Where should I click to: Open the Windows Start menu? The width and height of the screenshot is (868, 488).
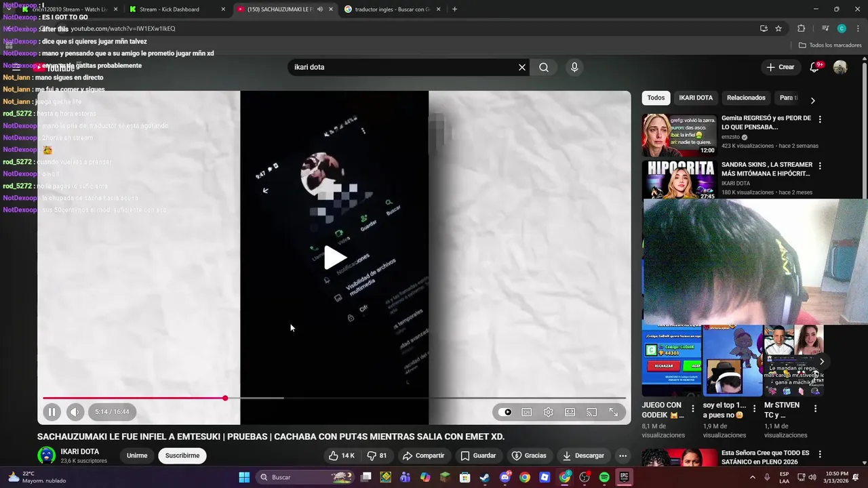tap(244, 477)
